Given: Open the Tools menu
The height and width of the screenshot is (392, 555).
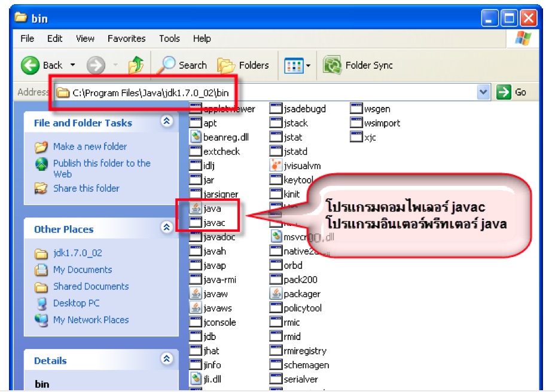Looking at the screenshot, I should pyautogui.click(x=169, y=38).
